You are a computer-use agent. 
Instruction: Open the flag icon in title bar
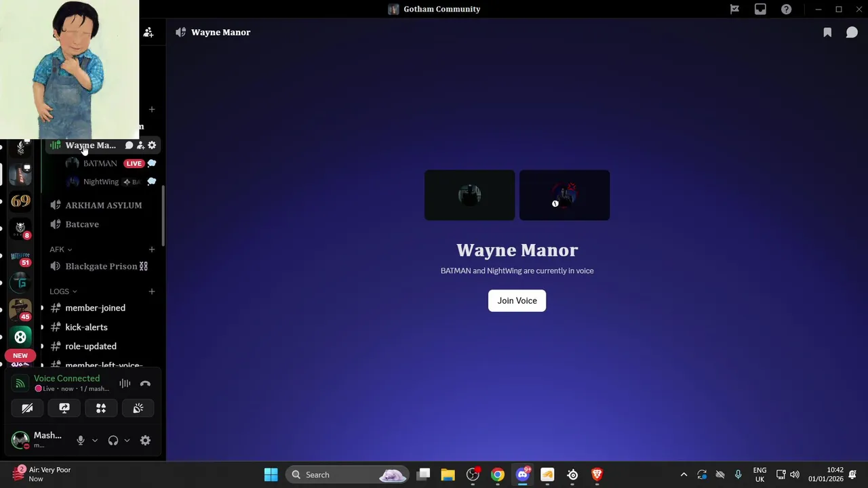(x=734, y=9)
